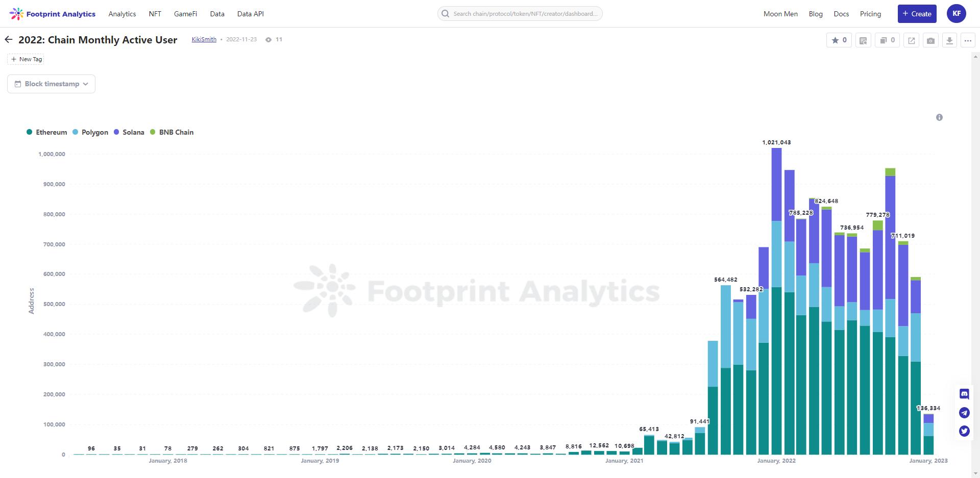
Task: Open the Discord community icon
Action: 964,394
